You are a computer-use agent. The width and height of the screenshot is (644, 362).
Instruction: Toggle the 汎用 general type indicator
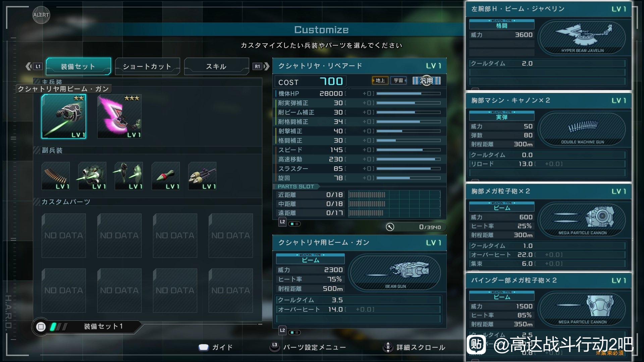(x=426, y=80)
